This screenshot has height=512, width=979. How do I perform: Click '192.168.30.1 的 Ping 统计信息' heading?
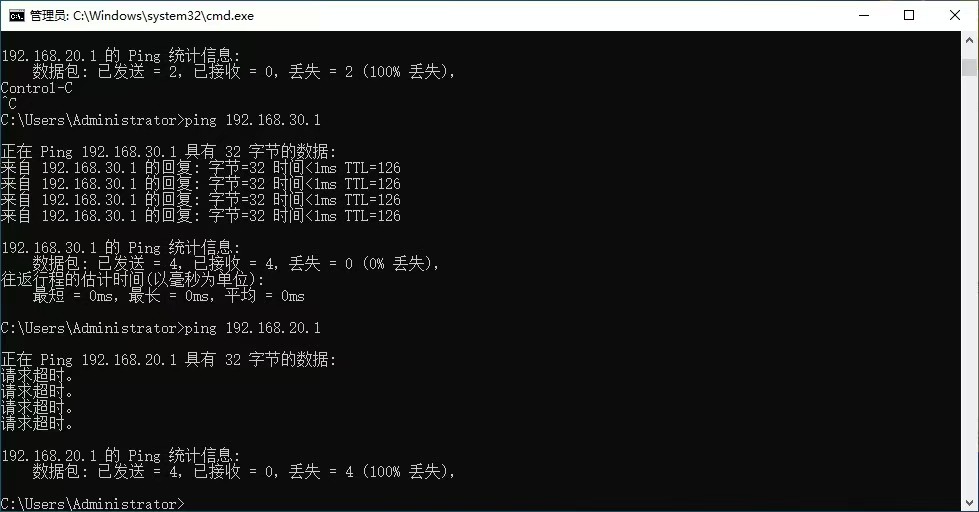click(x=120, y=248)
